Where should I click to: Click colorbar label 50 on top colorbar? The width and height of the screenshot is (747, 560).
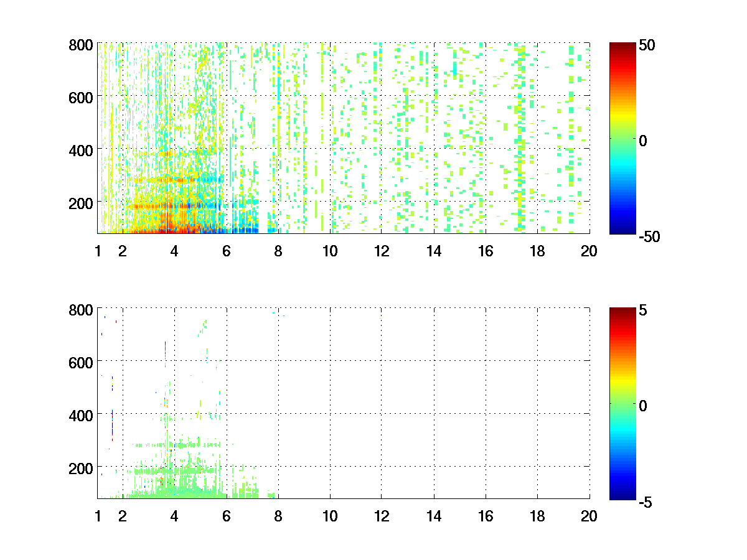tap(646, 45)
